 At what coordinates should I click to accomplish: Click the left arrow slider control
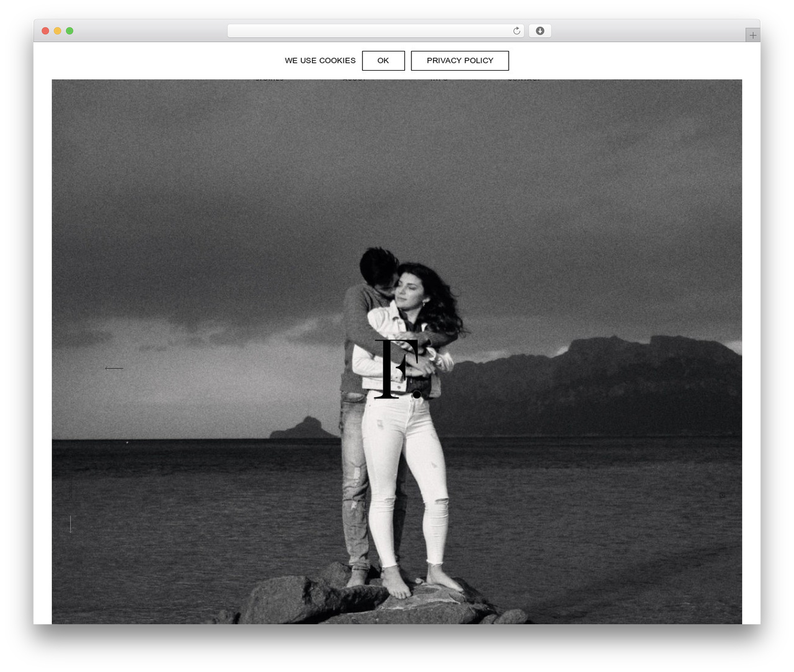[x=114, y=368]
